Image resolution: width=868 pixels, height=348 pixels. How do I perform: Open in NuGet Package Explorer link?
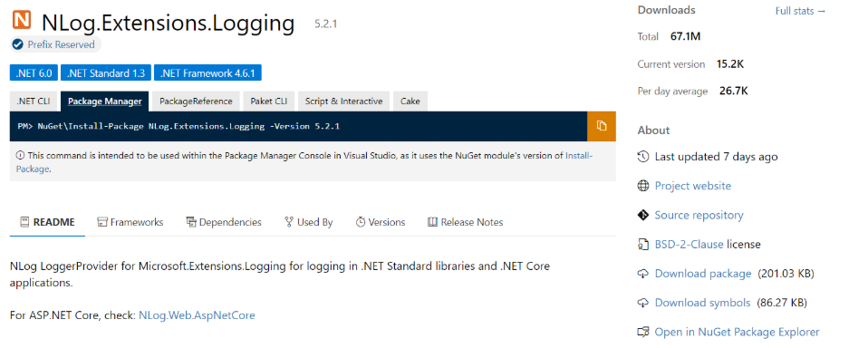click(737, 332)
